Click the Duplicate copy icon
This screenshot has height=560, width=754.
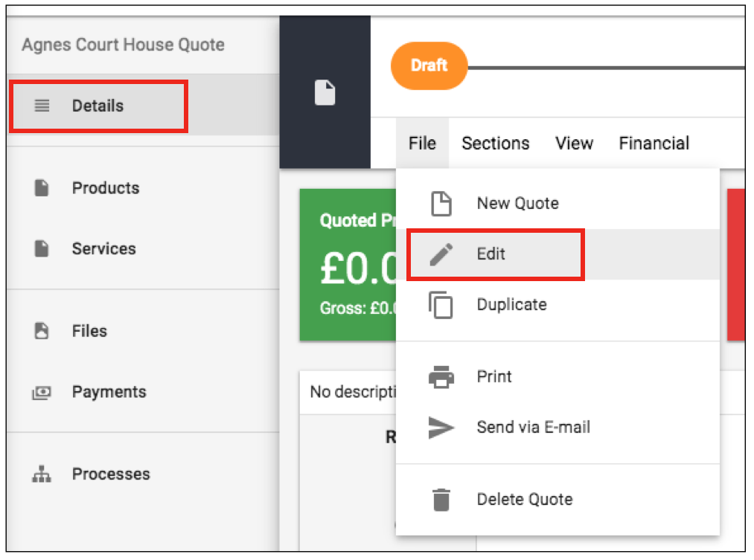pyautogui.click(x=441, y=305)
